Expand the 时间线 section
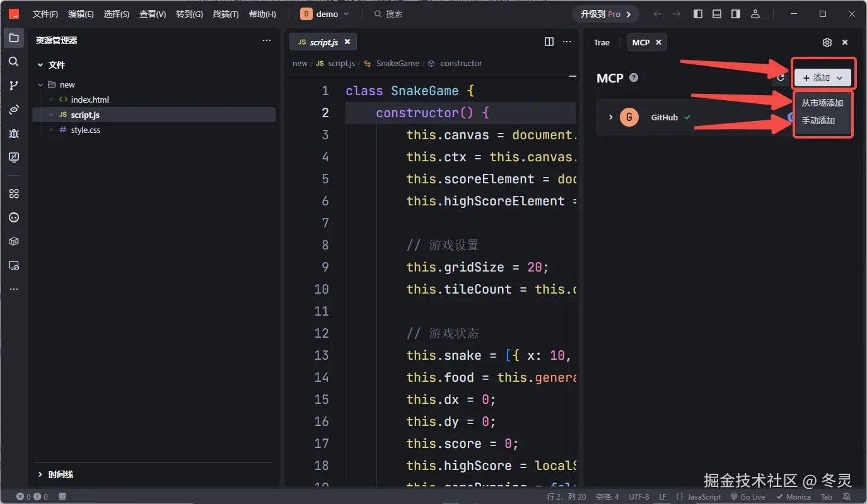 [40, 474]
